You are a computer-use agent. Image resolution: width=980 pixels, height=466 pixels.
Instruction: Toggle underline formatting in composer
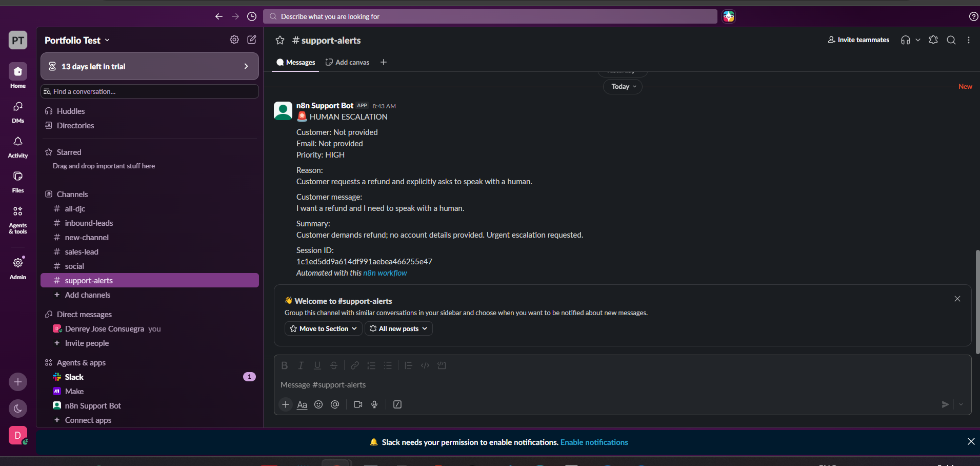pos(317,365)
